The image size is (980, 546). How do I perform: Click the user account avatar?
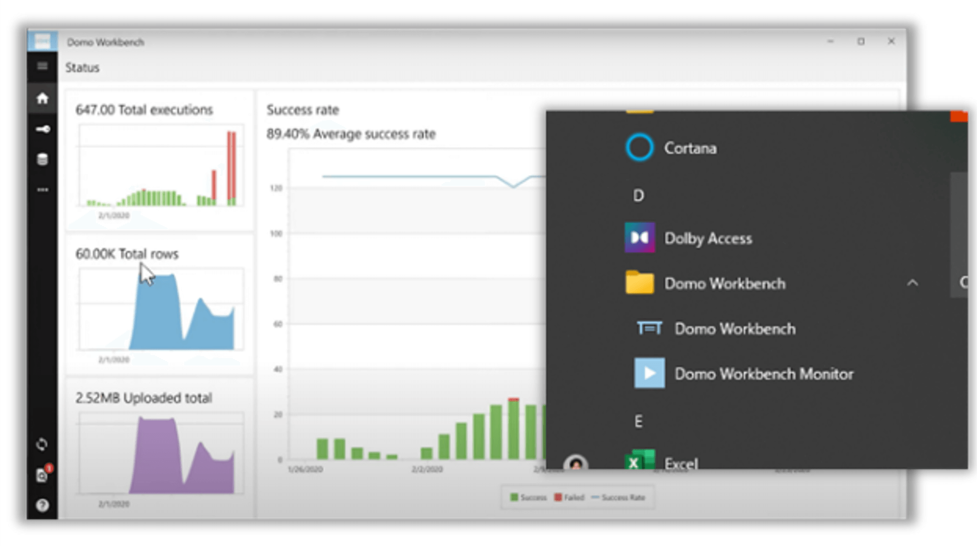tap(576, 464)
